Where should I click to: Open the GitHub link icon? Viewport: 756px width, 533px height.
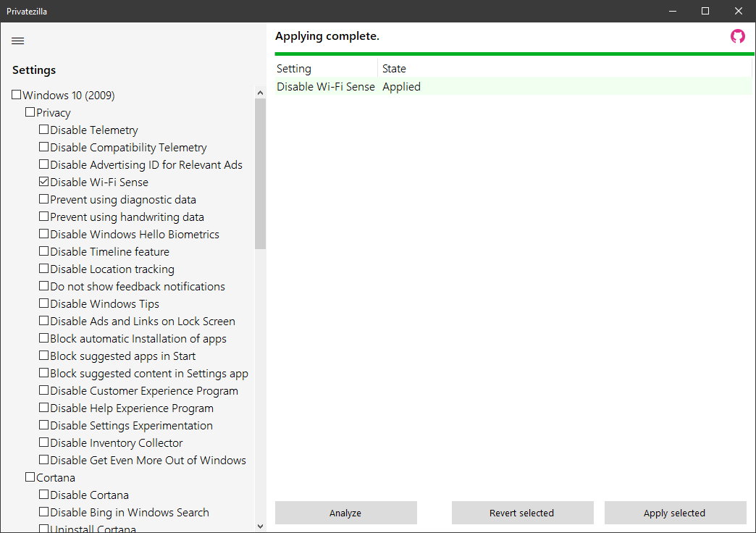point(737,37)
